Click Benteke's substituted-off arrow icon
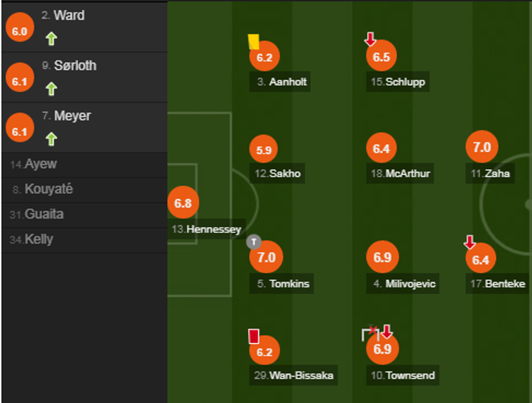The width and height of the screenshot is (532, 403). click(470, 242)
